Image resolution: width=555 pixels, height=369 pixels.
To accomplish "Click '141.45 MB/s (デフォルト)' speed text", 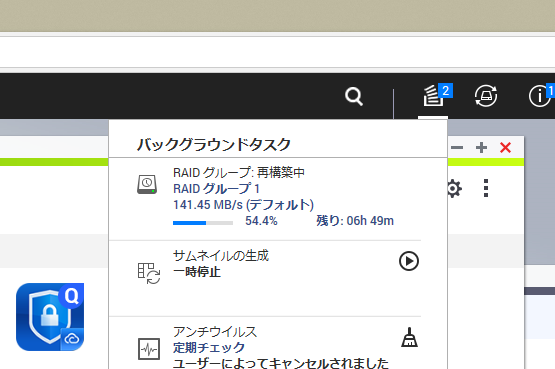I will (244, 204).
